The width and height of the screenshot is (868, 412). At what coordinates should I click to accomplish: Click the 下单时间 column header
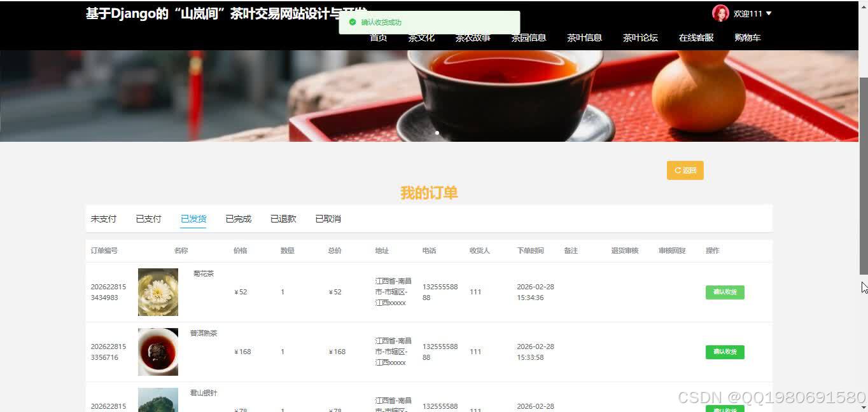point(531,251)
